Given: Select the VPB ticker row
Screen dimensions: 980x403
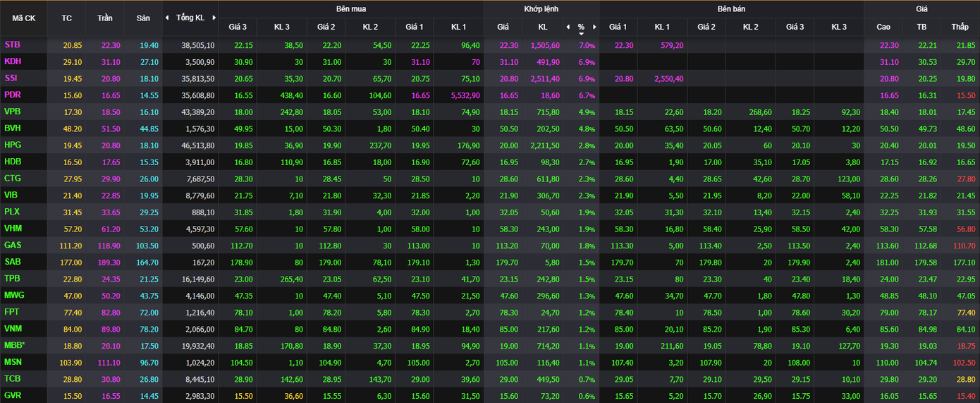Looking at the screenshot, I should [x=13, y=112].
